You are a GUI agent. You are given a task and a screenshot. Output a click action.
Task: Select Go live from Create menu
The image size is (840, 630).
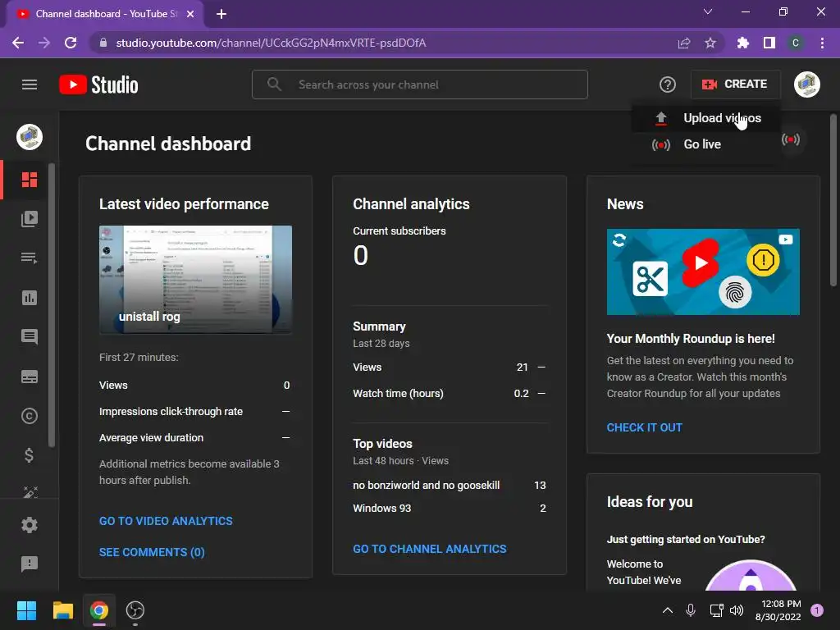point(706,144)
